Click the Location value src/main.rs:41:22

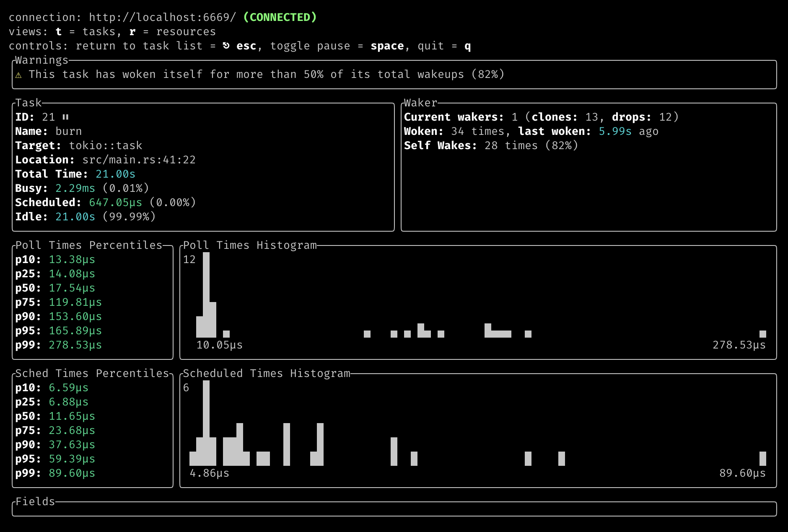point(139,160)
